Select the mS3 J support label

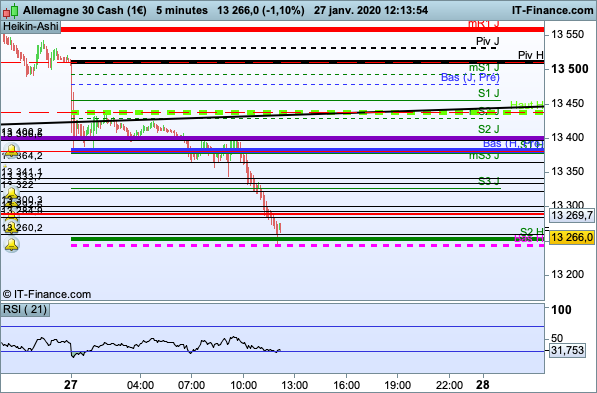484,155
